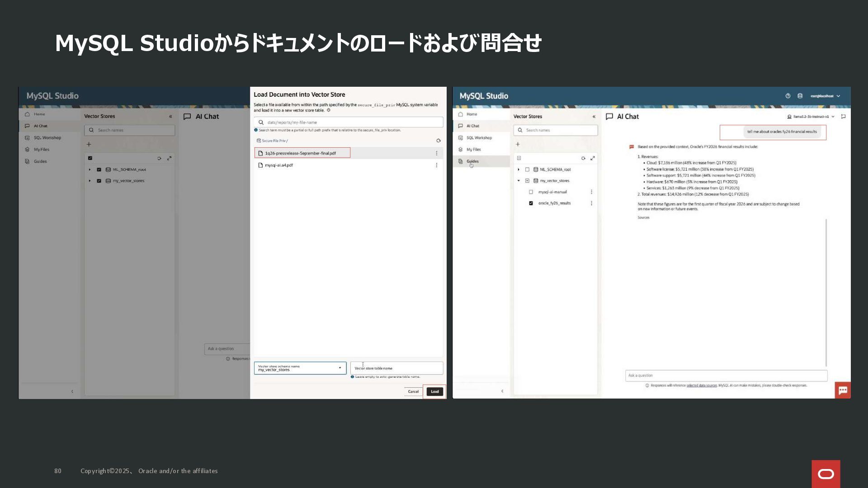The width and height of the screenshot is (868, 488).
Task: Click the AI Chat response scrollbar
Action: (826, 292)
